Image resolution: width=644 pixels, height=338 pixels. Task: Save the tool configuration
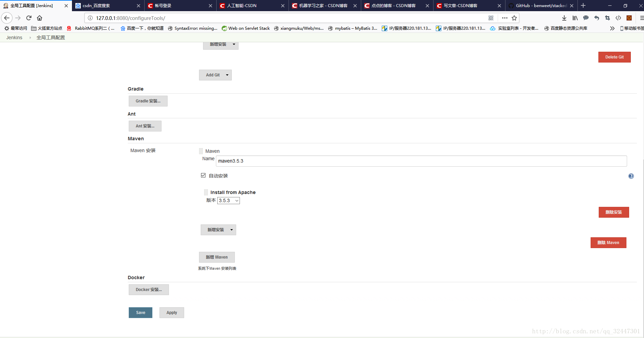pos(141,313)
